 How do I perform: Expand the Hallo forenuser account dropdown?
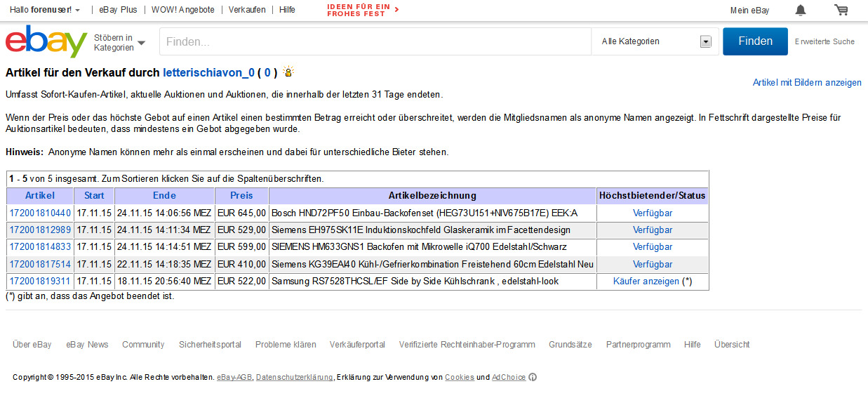pyautogui.click(x=45, y=10)
